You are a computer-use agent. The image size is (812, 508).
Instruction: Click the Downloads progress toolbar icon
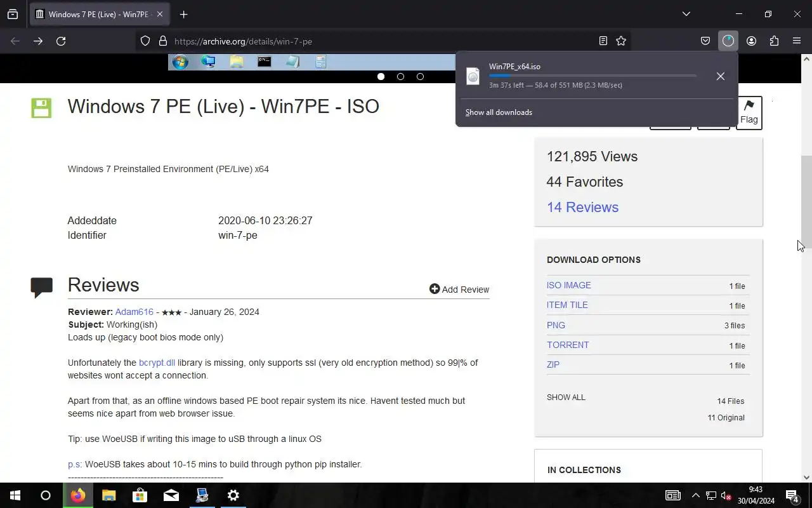pyautogui.click(x=728, y=41)
